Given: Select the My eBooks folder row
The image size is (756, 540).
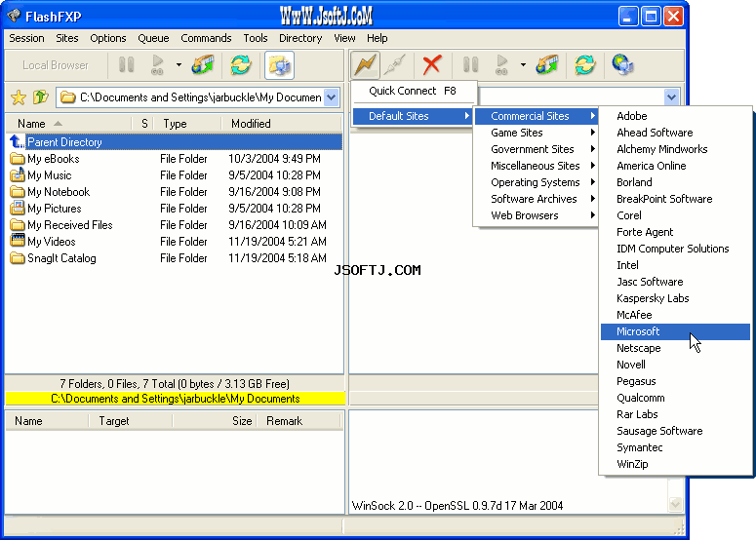Looking at the screenshot, I should point(174,159).
